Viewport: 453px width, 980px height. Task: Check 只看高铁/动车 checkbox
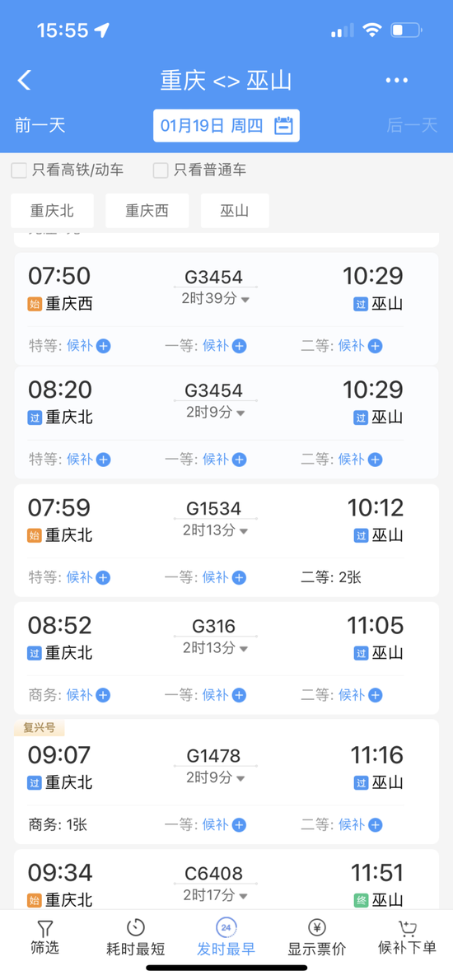tap(19, 170)
